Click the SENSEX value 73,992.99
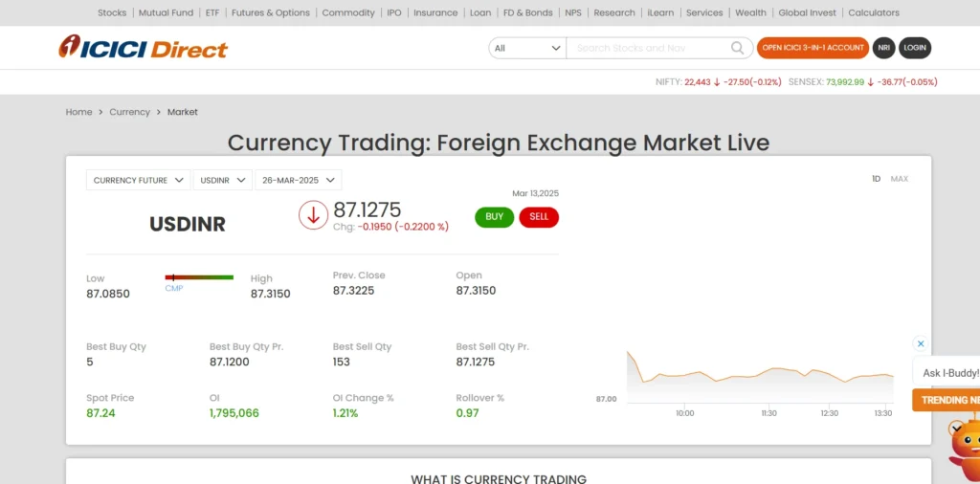This screenshot has width=980, height=484. [845, 82]
